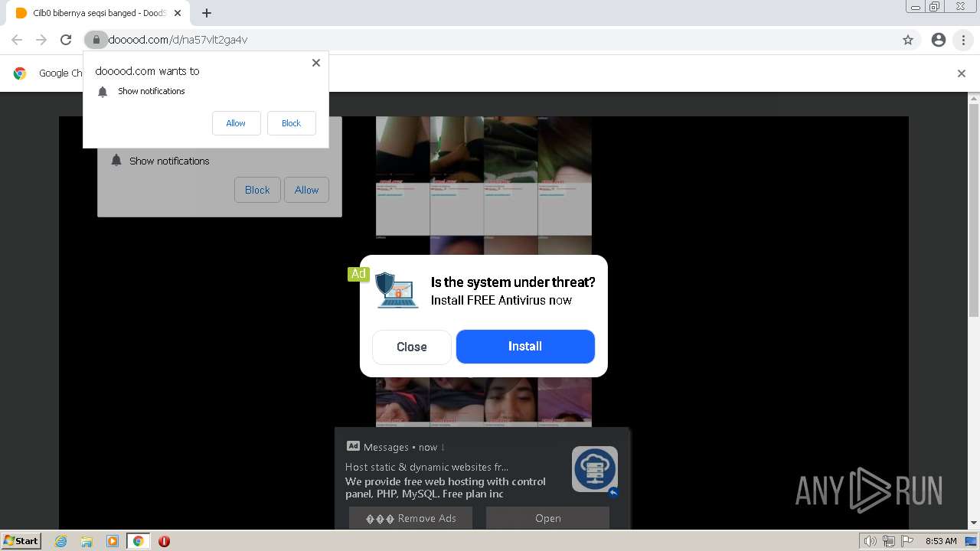Viewport: 980px width, 551px height.
Task: Click the network tray icon
Action: click(888, 541)
